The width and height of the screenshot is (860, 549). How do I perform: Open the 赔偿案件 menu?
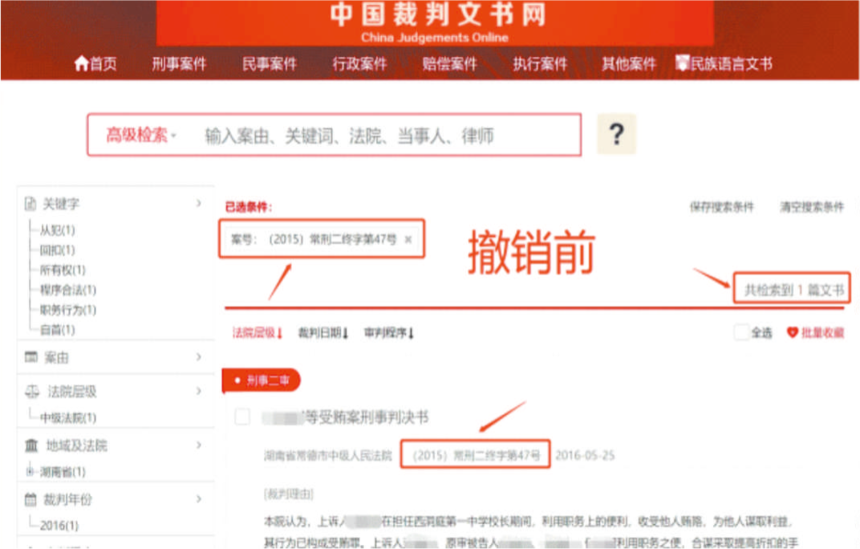(450, 64)
